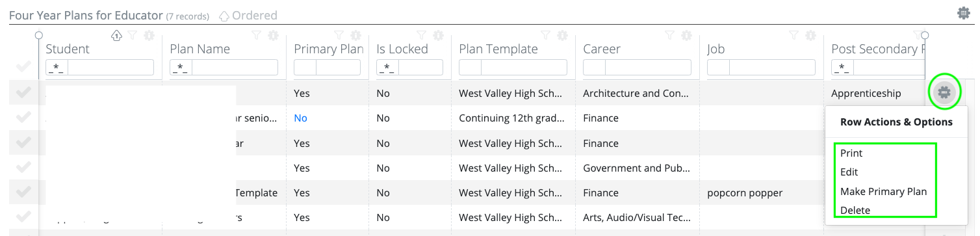Click the filter icon on the Is Locked column
Viewport: 980px width, 236px height.
(x=421, y=35)
